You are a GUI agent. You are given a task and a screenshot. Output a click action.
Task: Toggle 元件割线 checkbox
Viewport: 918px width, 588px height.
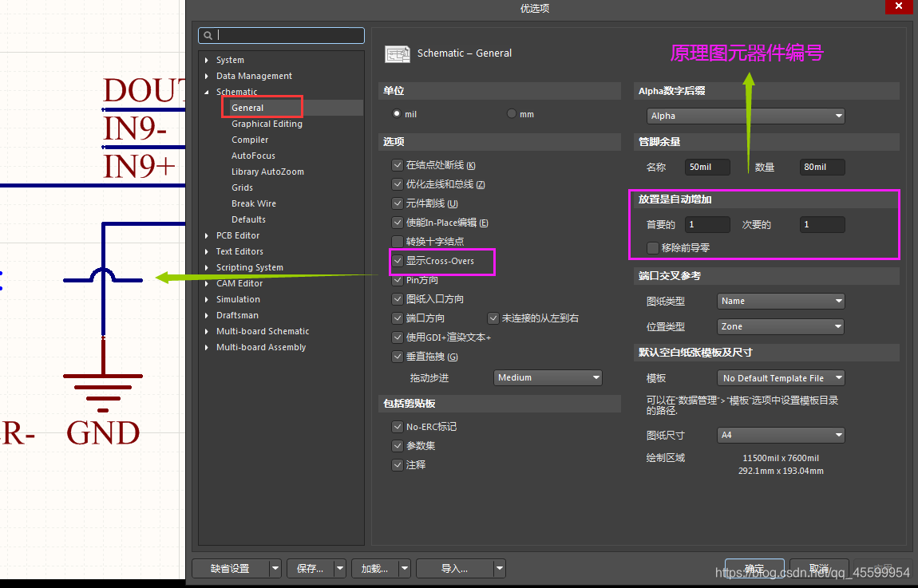[398, 203]
